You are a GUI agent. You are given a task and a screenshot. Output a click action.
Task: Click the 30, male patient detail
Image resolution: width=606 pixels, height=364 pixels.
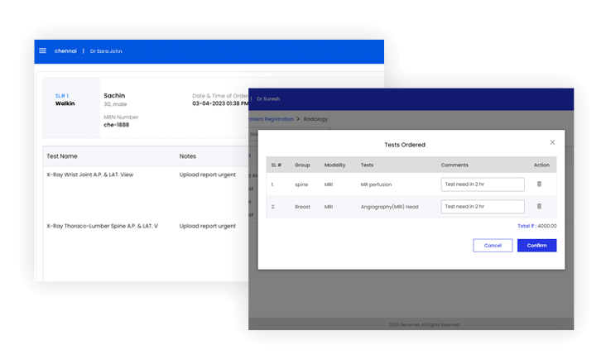115,104
